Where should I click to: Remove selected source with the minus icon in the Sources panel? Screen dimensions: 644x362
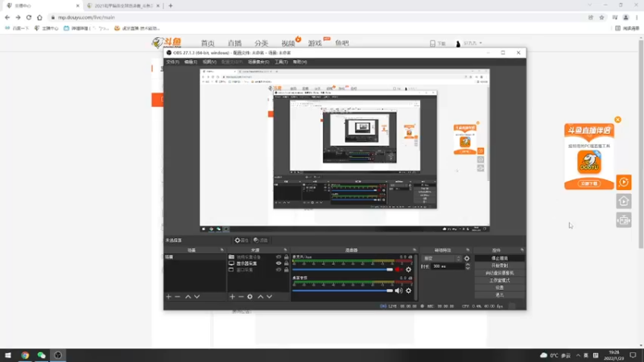241,296
